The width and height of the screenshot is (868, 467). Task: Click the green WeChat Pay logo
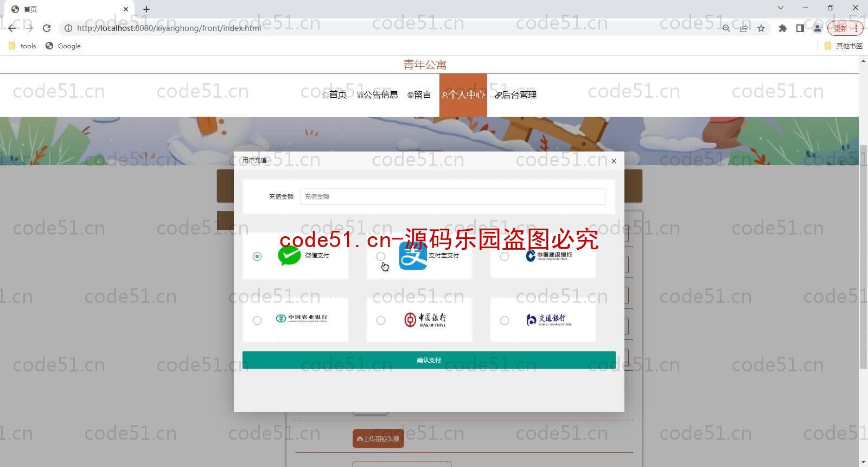pos(289,255)
